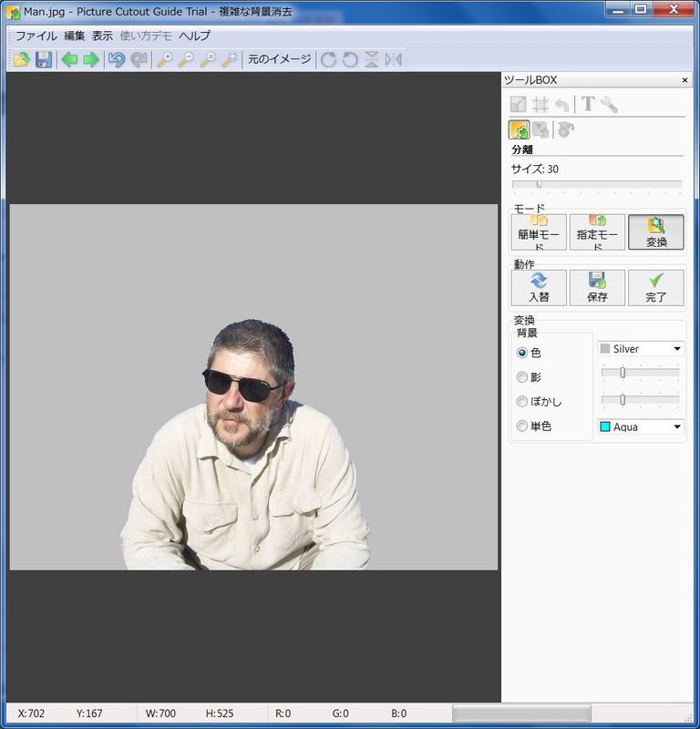Rotate the image clockwise
The width and height of the screenshot is (700, 729).
[x=328, y=59]
